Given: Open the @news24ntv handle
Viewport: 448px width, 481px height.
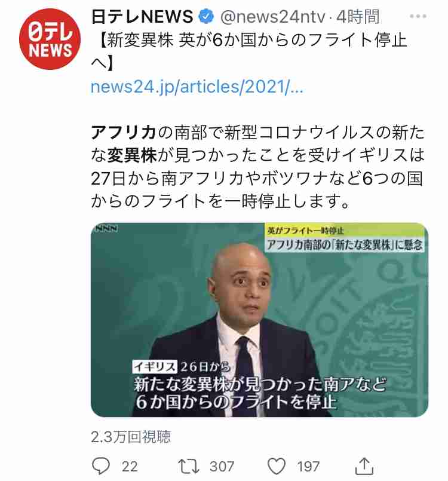Looking at the screenshot, I should click(x=272, y=17).
